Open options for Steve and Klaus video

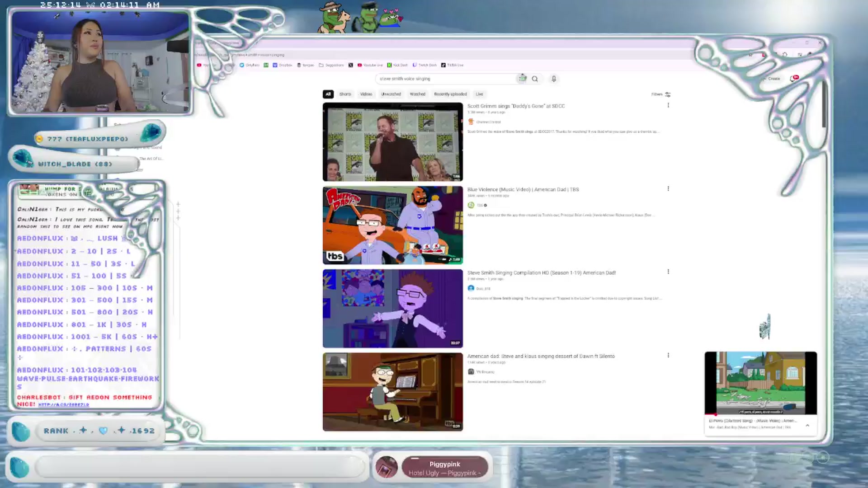coord(668,355)
